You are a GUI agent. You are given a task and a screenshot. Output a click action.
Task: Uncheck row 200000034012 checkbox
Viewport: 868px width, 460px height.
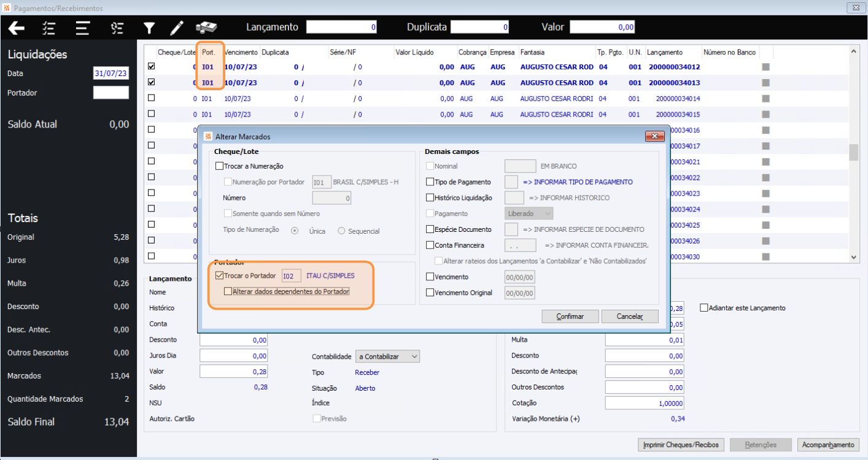pyautogui.click(x=152, y=66)
